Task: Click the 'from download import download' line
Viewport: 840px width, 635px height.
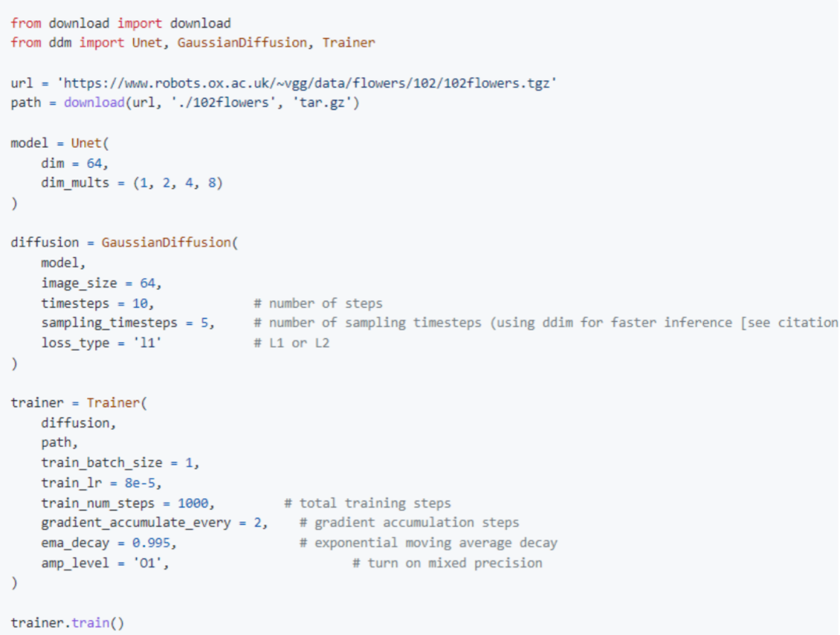Action: pos(121,23)
